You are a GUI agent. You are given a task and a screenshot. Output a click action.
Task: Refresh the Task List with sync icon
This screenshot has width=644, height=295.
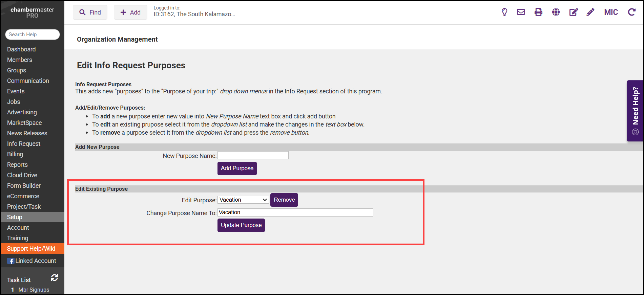point(55,278)
